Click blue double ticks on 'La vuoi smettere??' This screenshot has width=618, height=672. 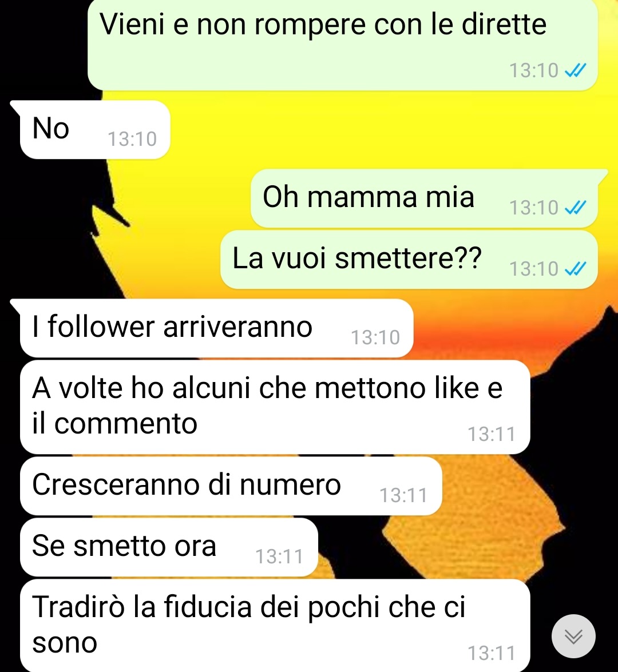[x=575, y=269]
